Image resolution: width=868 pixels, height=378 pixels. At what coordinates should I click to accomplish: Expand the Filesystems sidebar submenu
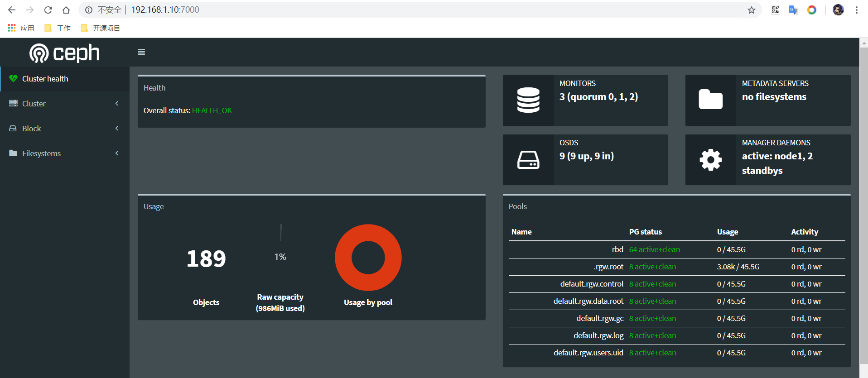coord(64,153)
